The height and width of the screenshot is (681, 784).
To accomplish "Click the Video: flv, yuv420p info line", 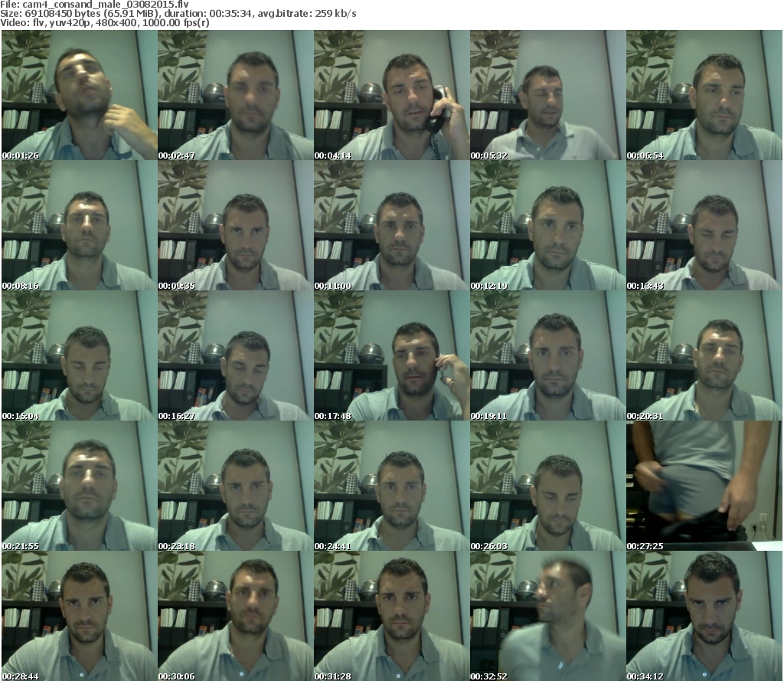I will click(104, 22).
